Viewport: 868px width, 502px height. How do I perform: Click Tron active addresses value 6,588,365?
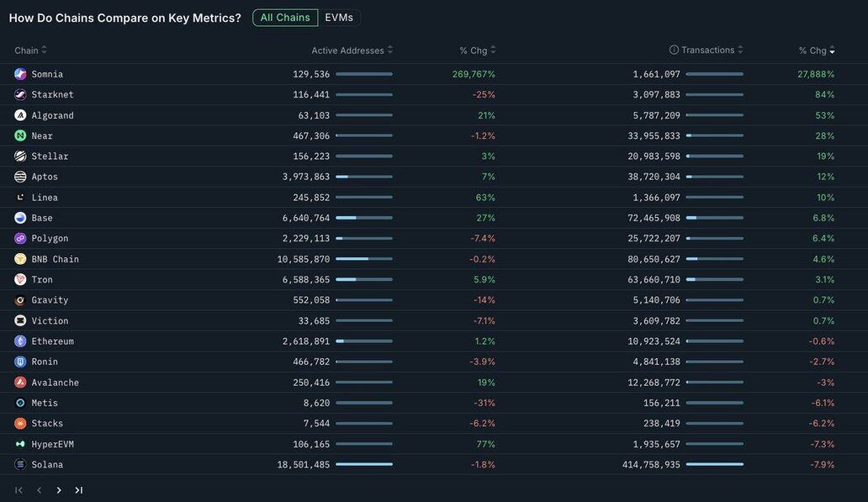(306, 279)
